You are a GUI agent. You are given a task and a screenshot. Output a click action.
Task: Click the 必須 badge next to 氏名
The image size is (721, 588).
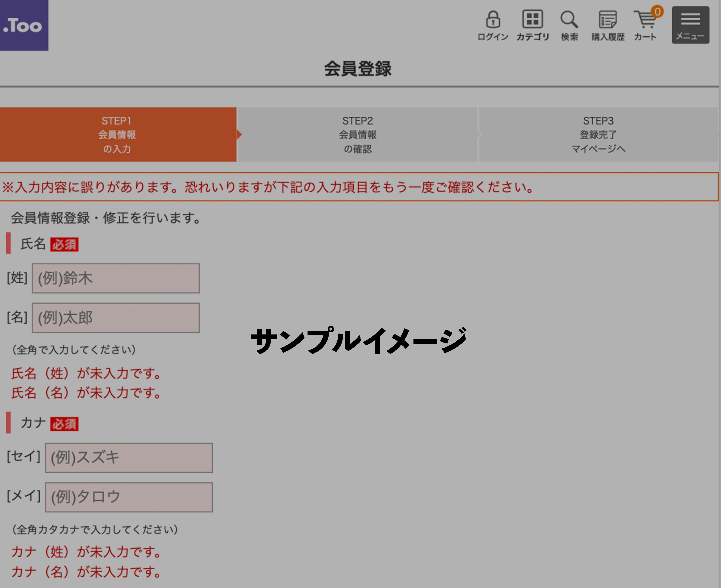64,245
